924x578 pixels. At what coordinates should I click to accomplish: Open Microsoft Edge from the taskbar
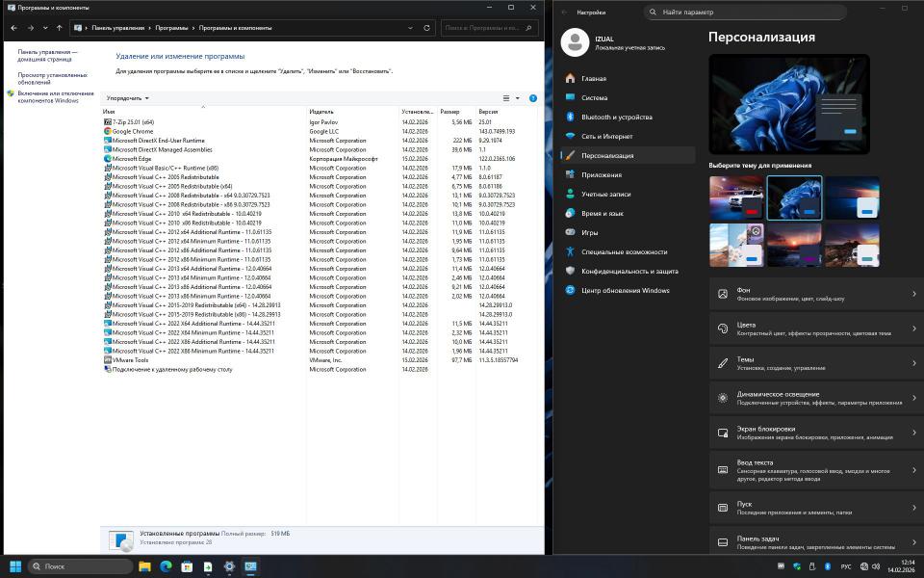[166, 566]
